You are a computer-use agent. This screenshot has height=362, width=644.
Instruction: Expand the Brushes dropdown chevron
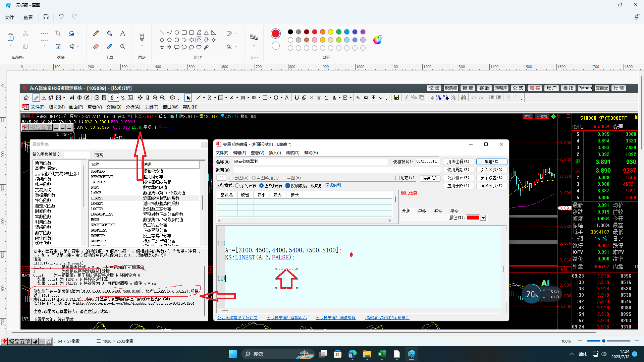142,46
